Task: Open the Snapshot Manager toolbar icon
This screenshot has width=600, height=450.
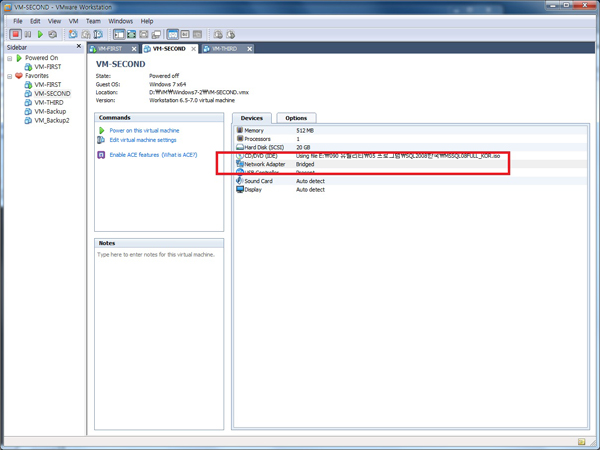Action: pos(98,34)
